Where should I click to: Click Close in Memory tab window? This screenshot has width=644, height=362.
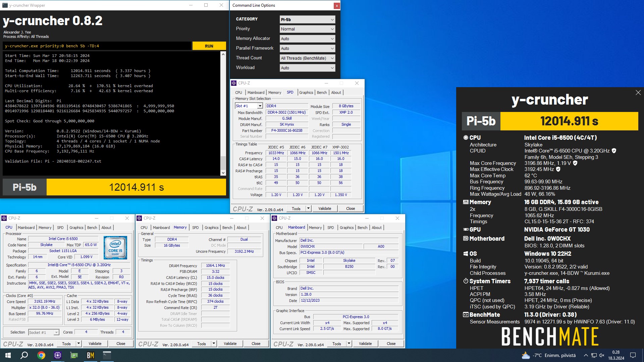point(256,344)
